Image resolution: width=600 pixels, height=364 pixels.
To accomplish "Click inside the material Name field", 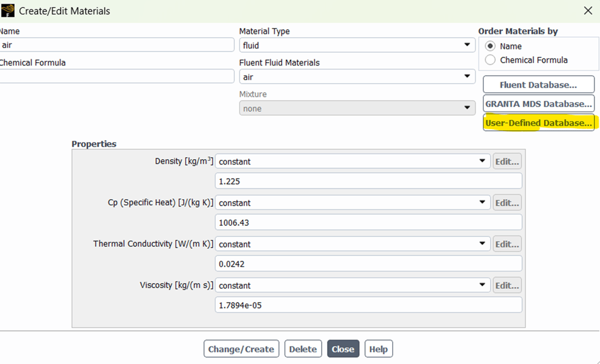I will coord(115,45).
